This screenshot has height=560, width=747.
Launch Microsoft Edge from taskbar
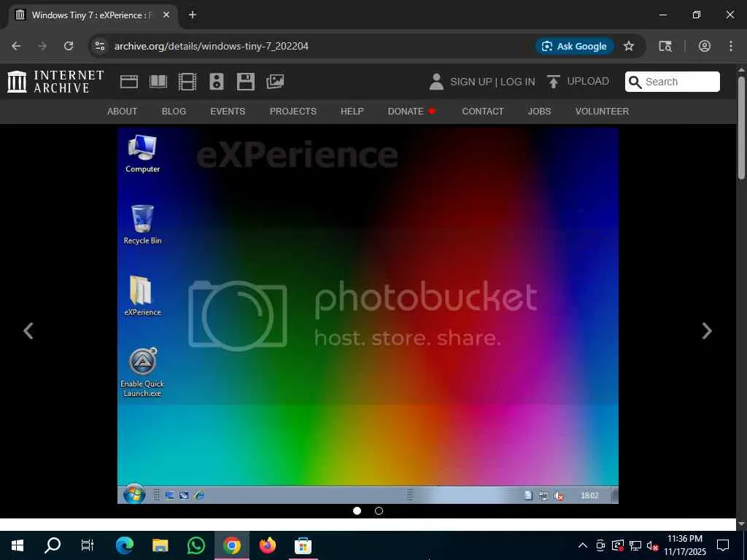124,545
